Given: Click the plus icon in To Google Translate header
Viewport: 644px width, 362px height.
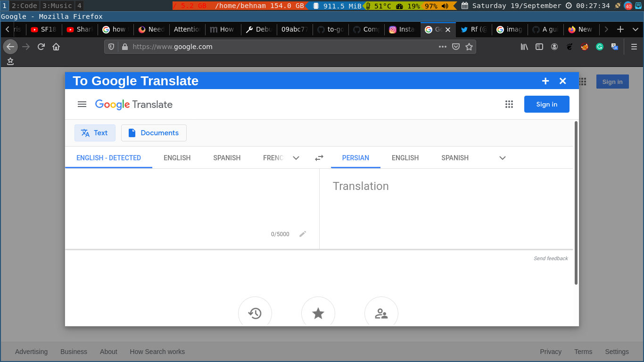Looking at the screenshot, I should [545, 81].
